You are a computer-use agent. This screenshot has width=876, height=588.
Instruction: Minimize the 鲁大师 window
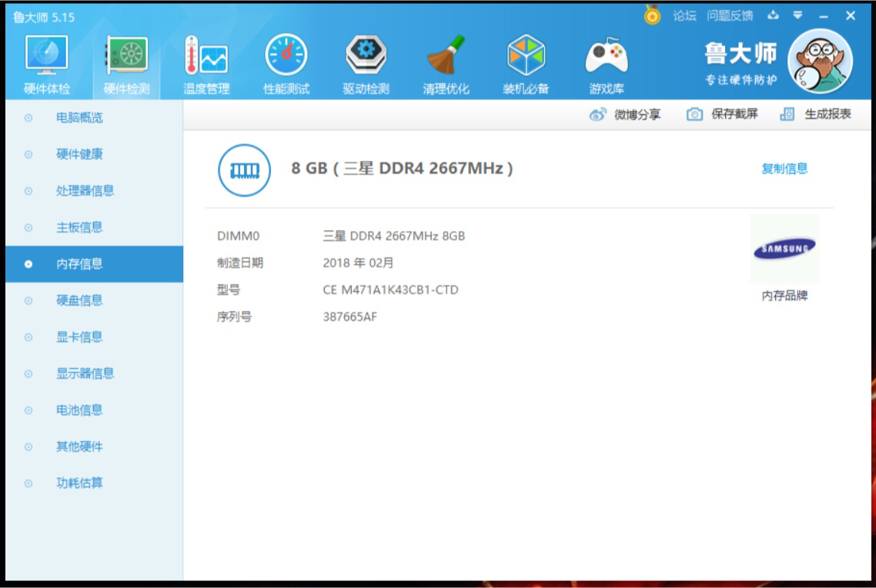point(824,16)
